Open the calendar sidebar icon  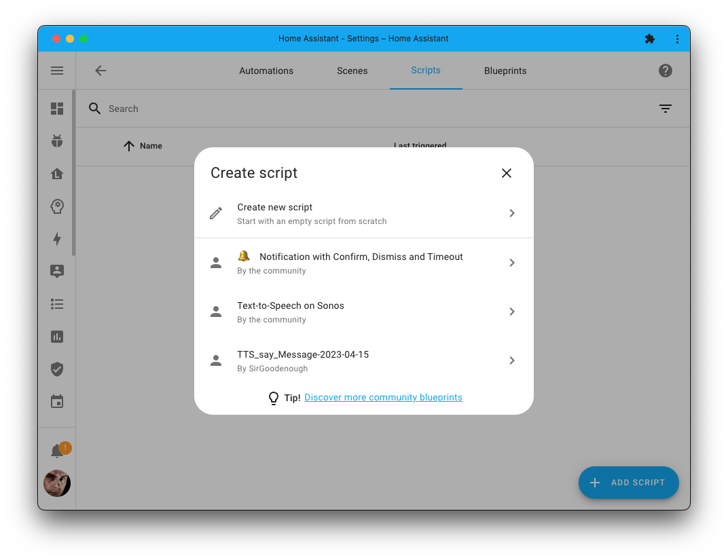point(57,401)
